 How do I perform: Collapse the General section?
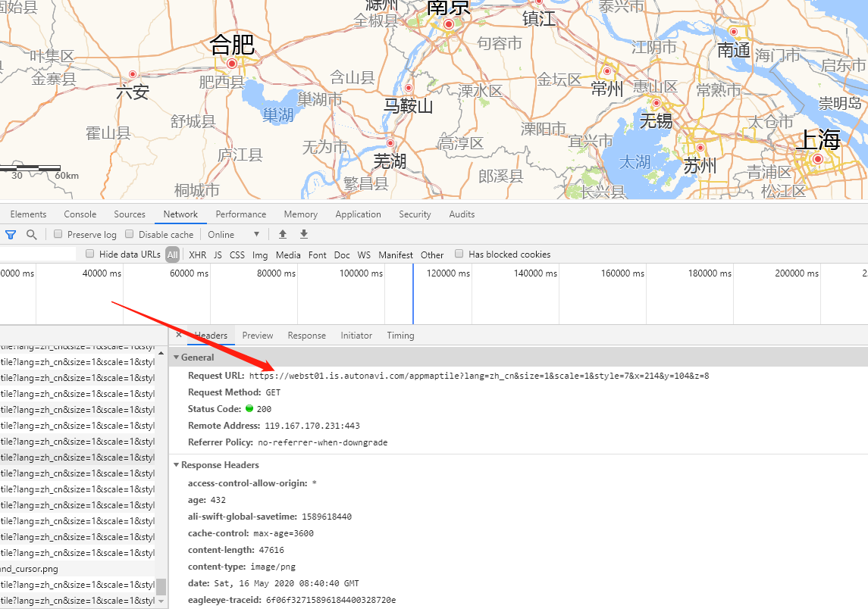pos(177,357)
